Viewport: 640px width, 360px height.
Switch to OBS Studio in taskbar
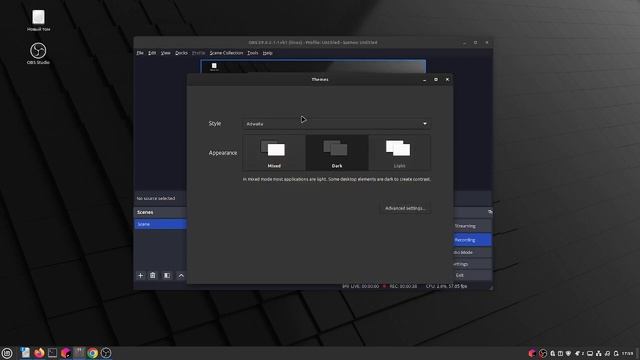coord(106,353)
